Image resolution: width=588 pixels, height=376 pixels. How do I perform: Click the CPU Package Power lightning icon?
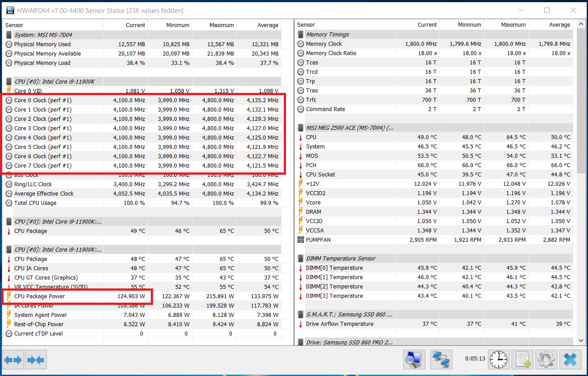9,296
